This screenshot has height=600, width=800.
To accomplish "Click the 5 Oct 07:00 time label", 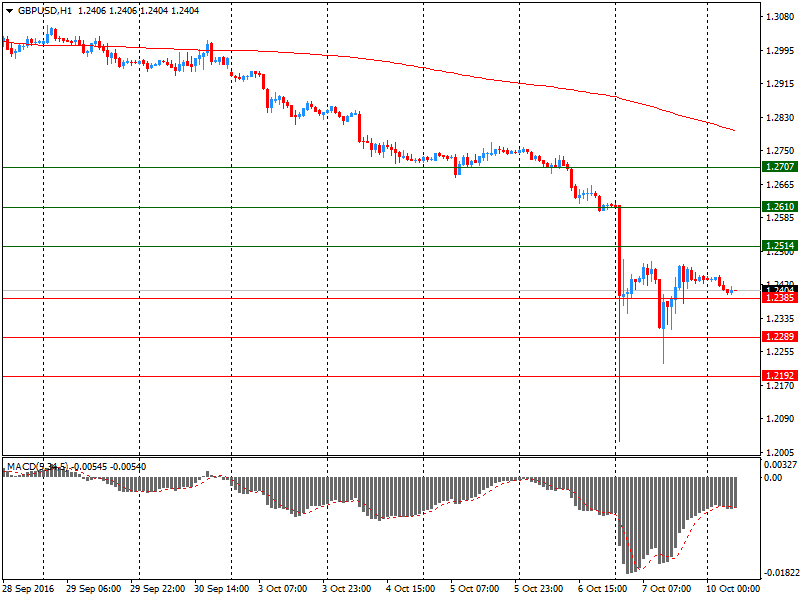I will 474,588.
